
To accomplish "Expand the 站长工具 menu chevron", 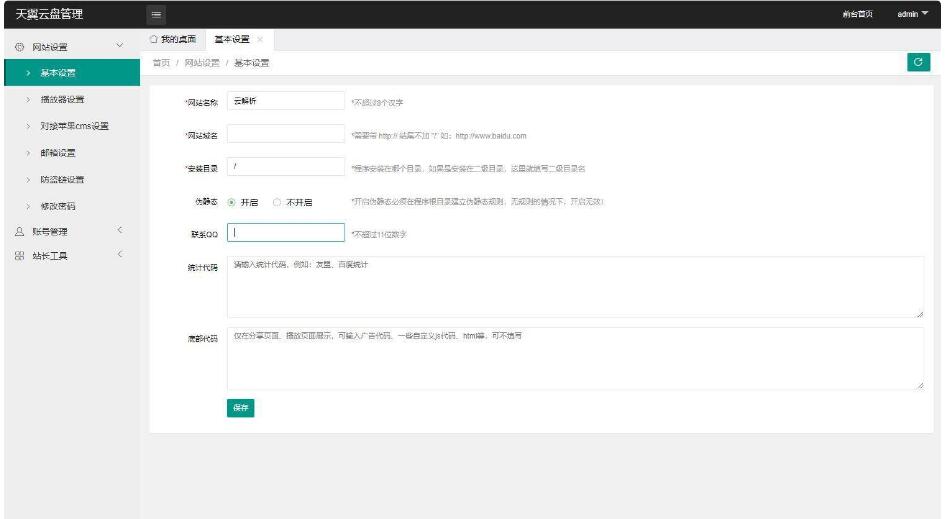I will pos(120,255).
